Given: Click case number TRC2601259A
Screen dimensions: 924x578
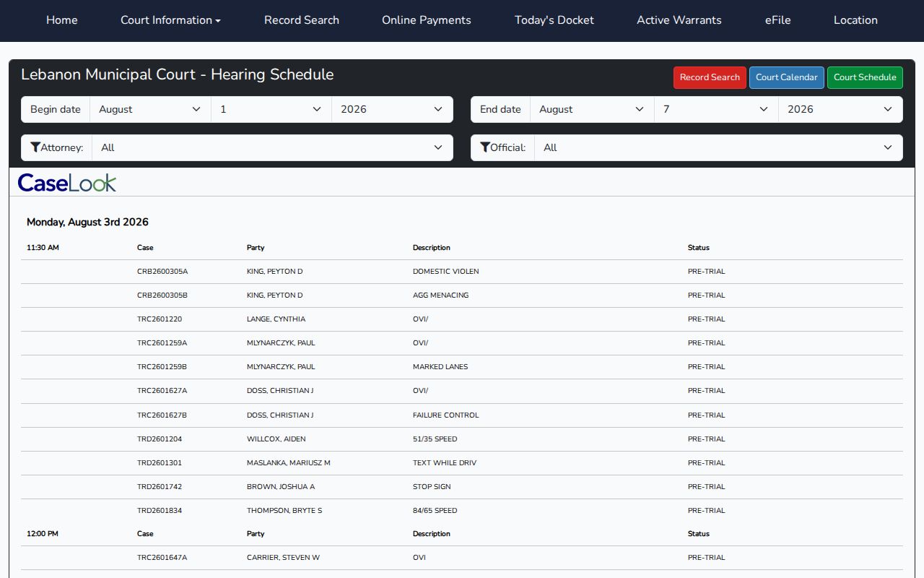Looking at the screenshot, I should click(x=162, y=343).
